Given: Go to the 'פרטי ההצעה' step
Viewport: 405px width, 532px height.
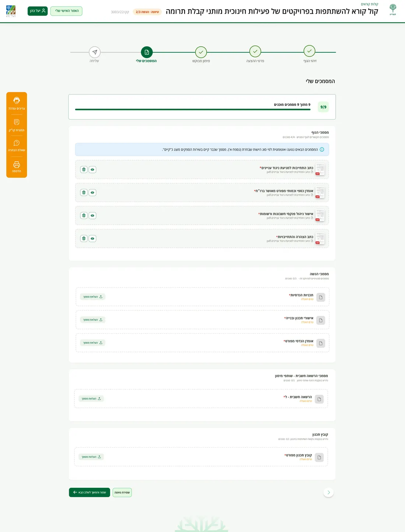Looking at the screenshot, I should pyautogui.click(x=255, y=52).
